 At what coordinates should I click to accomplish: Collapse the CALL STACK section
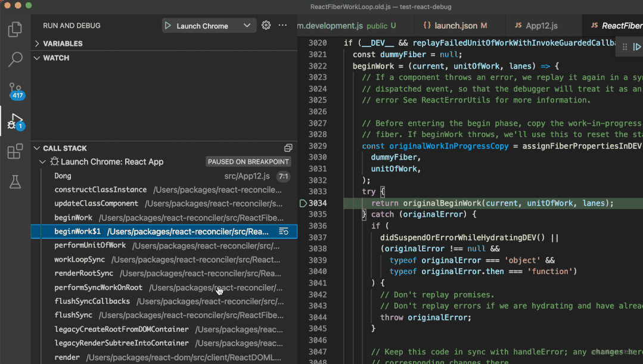point(164,148)
